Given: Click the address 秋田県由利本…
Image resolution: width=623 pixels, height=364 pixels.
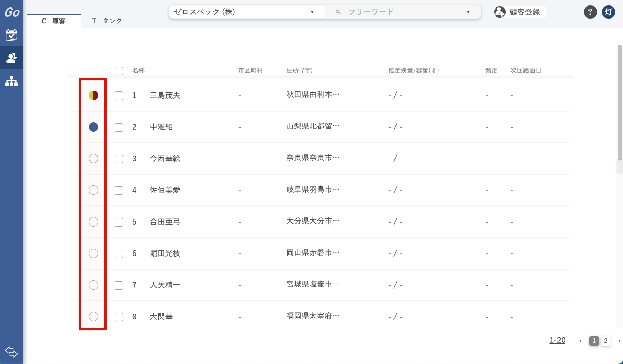Looking at the screenshot, I should click(313, 94).
